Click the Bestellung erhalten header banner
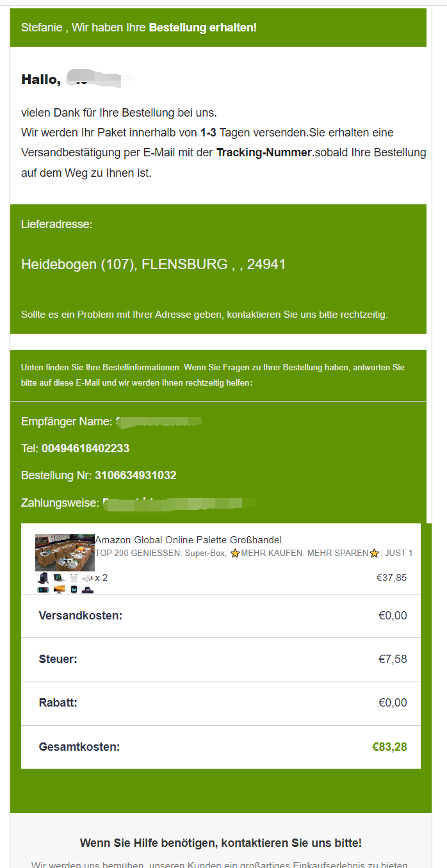447x868 pixels. 218,28
